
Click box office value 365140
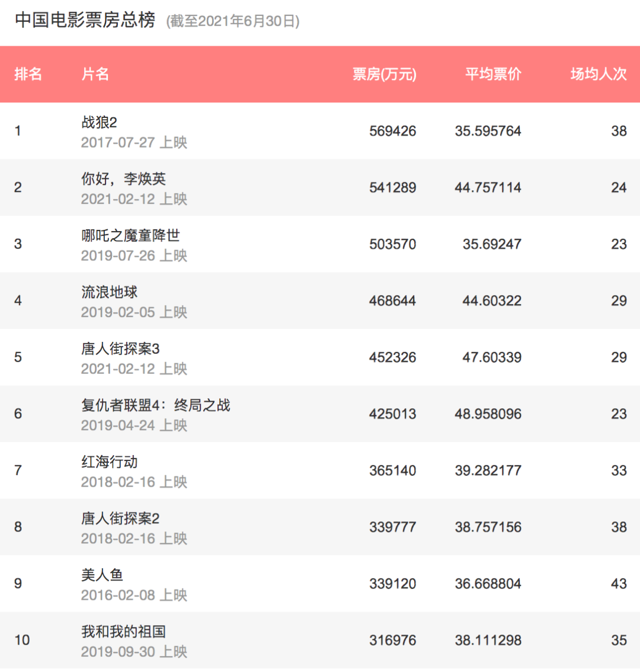tap(393, 471)
